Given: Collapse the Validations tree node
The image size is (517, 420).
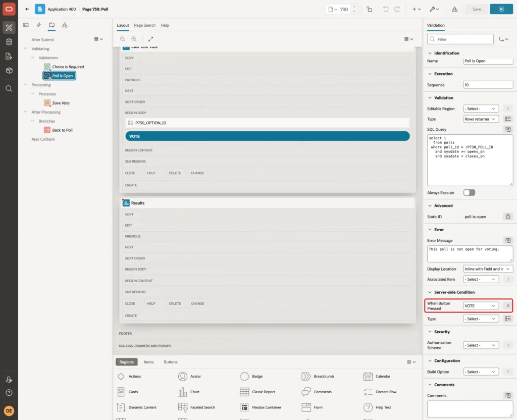Looking at the screenshot, I should click(33, 58).
